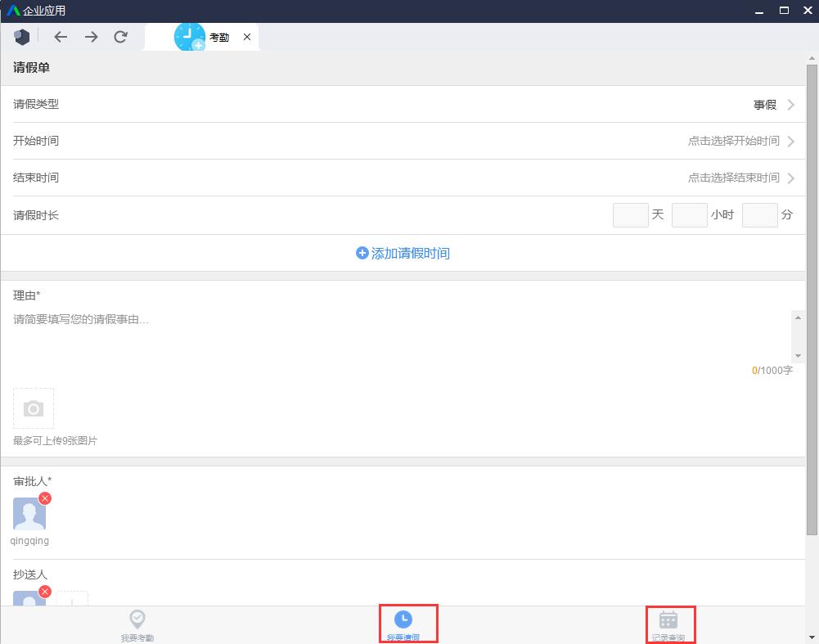Click the 天 duration input field

630,214
